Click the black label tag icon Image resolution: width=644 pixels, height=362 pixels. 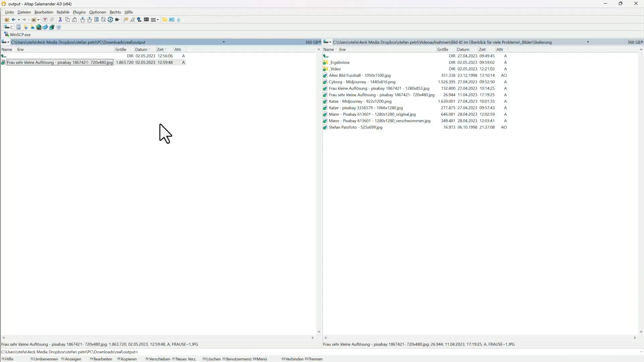coord(117,20)
